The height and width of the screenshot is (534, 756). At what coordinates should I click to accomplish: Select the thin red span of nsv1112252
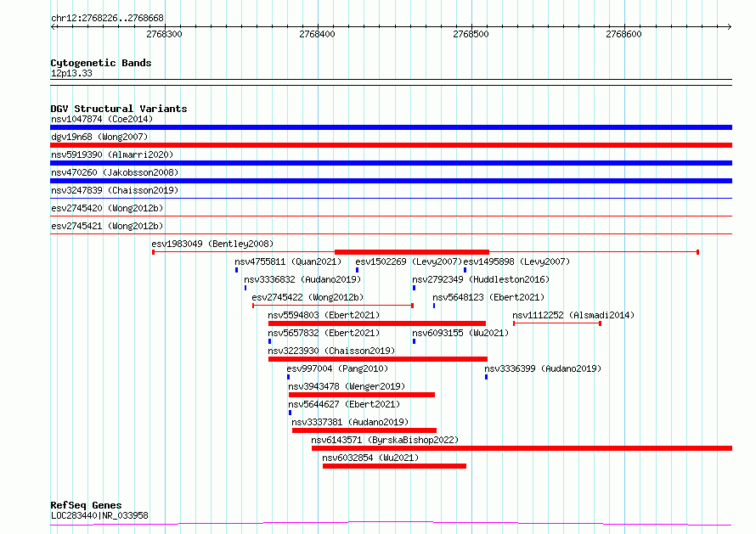pos(557,323)
